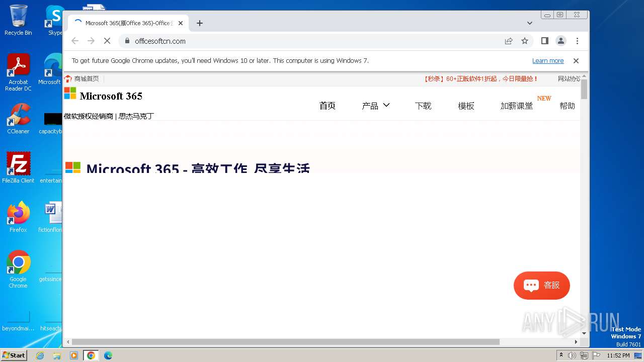The height and width of the screenshot is (362, 644).
Task: Close the Microsoft 365 tab
Action: coord(181,23)
